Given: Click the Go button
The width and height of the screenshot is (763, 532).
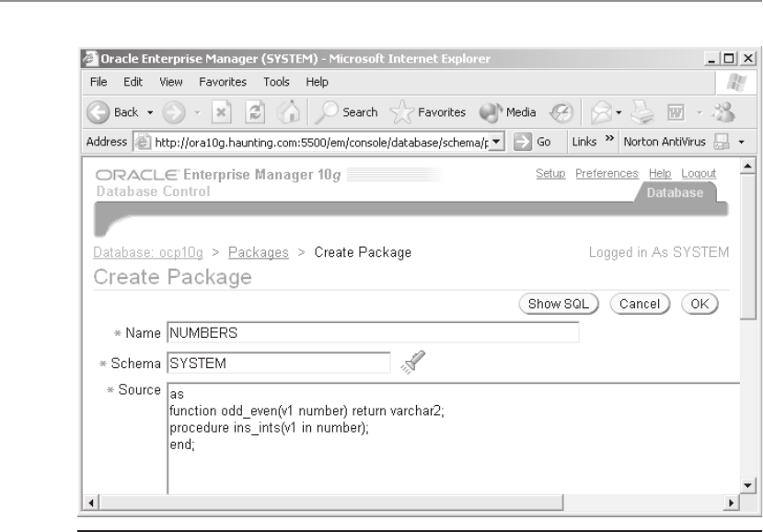Looking at the screenshot, I should coord(532,142).
